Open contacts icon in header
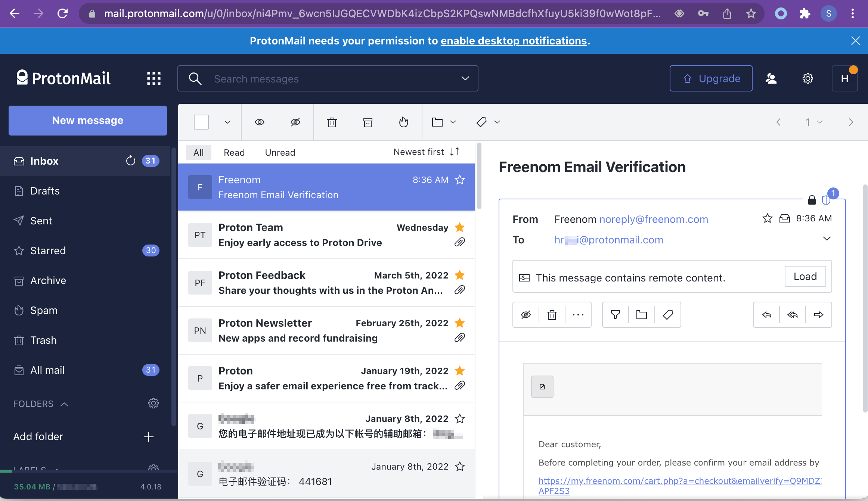Viewport: 868px width, 501px height. coord(771,78)
